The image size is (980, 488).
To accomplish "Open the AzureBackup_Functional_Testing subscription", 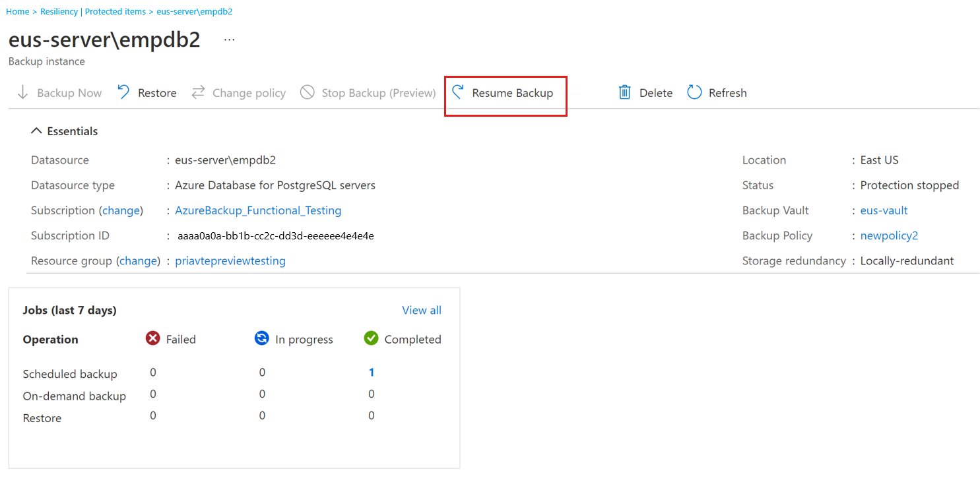I will coord(258,210).
